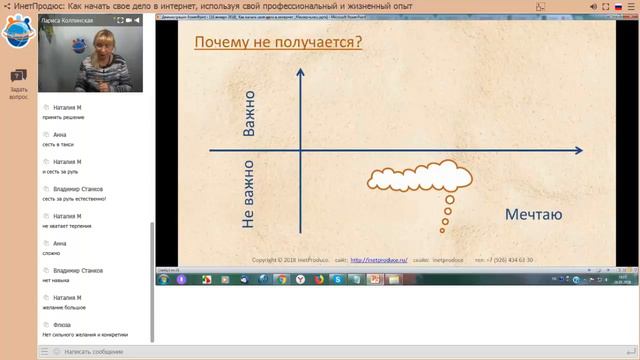
Task: Click the Firefox icon in shared taskbar
Action: 319,279
